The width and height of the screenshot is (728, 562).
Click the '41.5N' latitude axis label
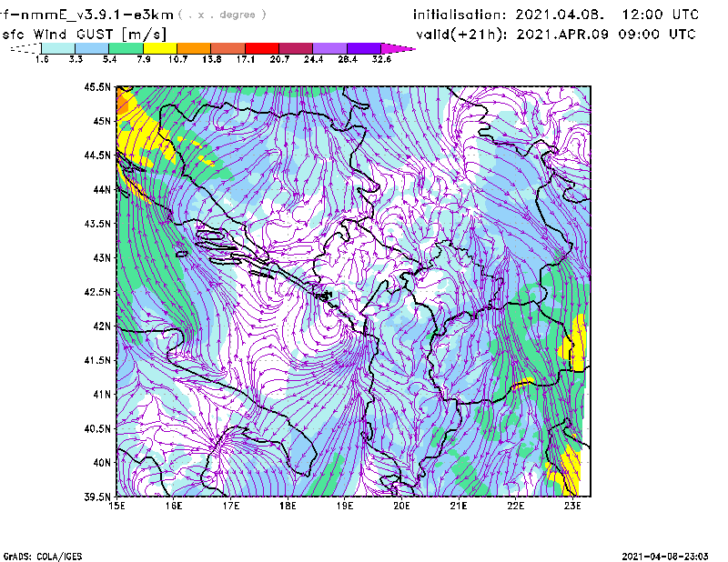point(97,360)
